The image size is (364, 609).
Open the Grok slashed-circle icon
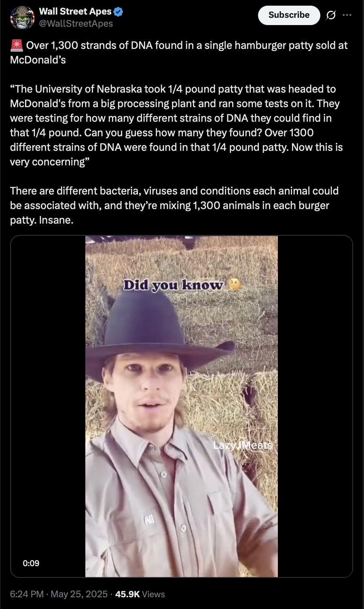coord(331,15)
